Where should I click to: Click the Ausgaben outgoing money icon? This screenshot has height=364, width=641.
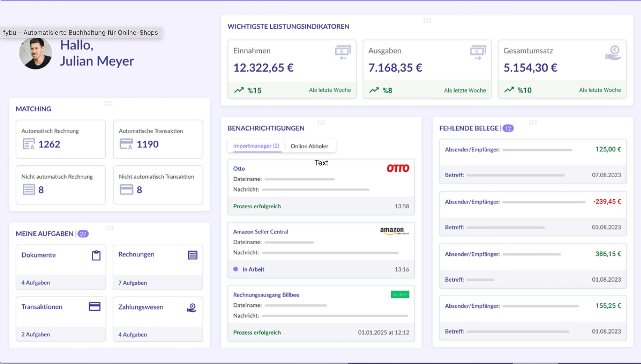click(x=478, y=53)
